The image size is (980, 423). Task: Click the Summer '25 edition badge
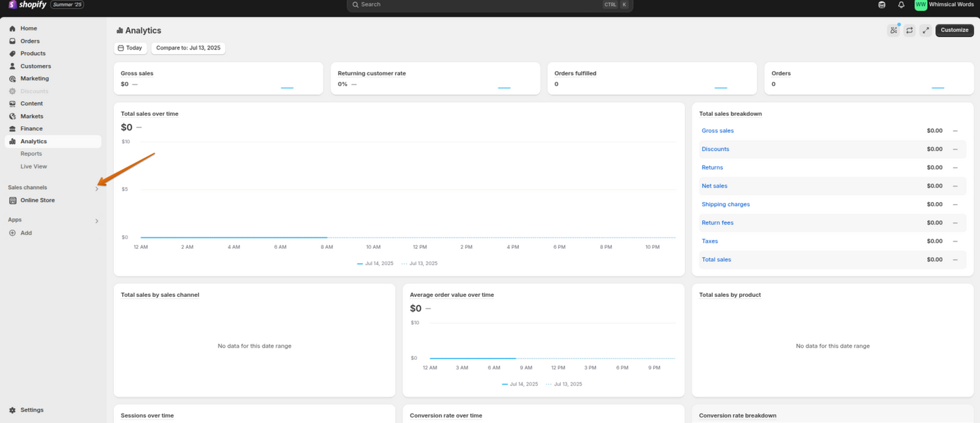coord(67,5)
